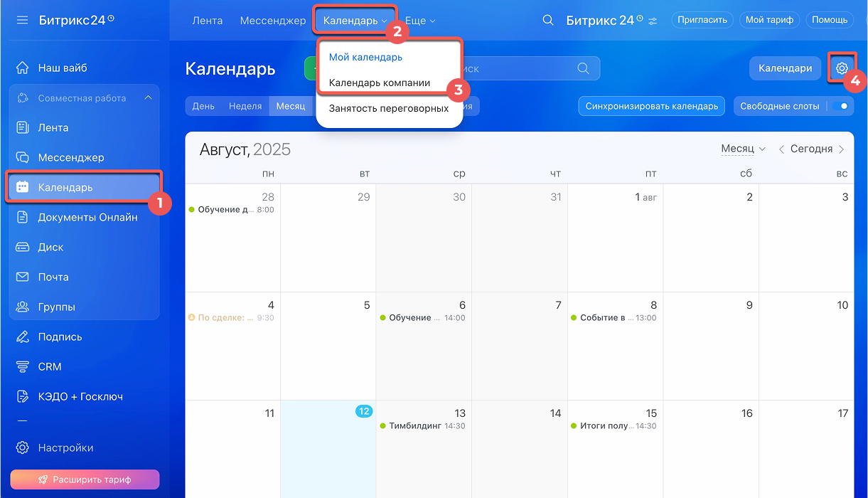Open the Календарь dropdown in the top navigation
Image resolution: width=868 pixels, height=498 pixels.
[355, 21]
